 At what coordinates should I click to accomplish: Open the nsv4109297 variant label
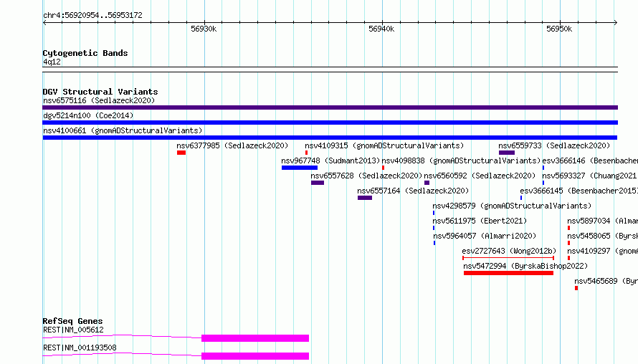tap(603, 251)
